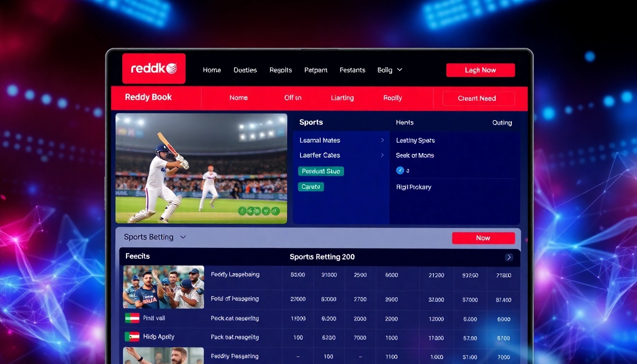Screen dimensions: 637x364
Task: Click the green Carete tag
Action: tap(311, 187)
